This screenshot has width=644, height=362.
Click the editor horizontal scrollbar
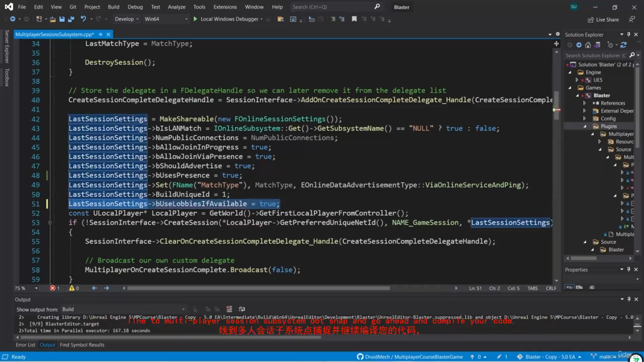(258, 288)
